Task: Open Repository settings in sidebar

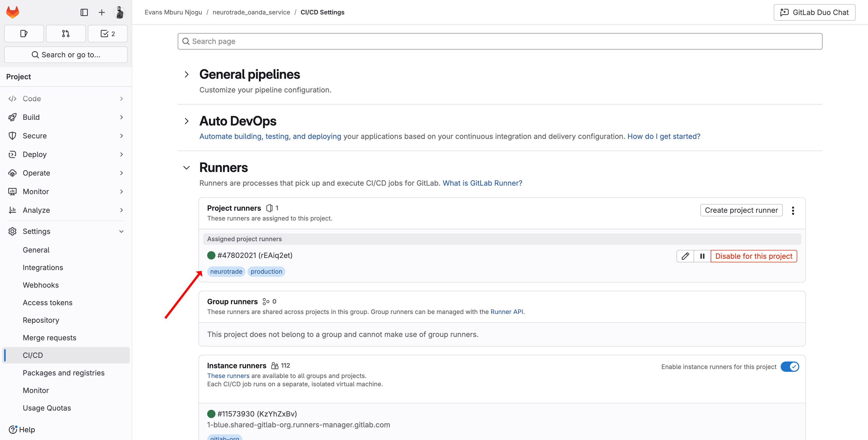Action: 41,320
